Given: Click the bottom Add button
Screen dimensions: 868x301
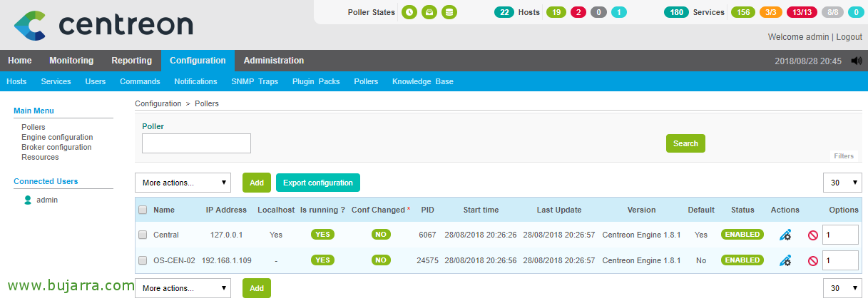Looking at the screenshot, I should point(257,288).
